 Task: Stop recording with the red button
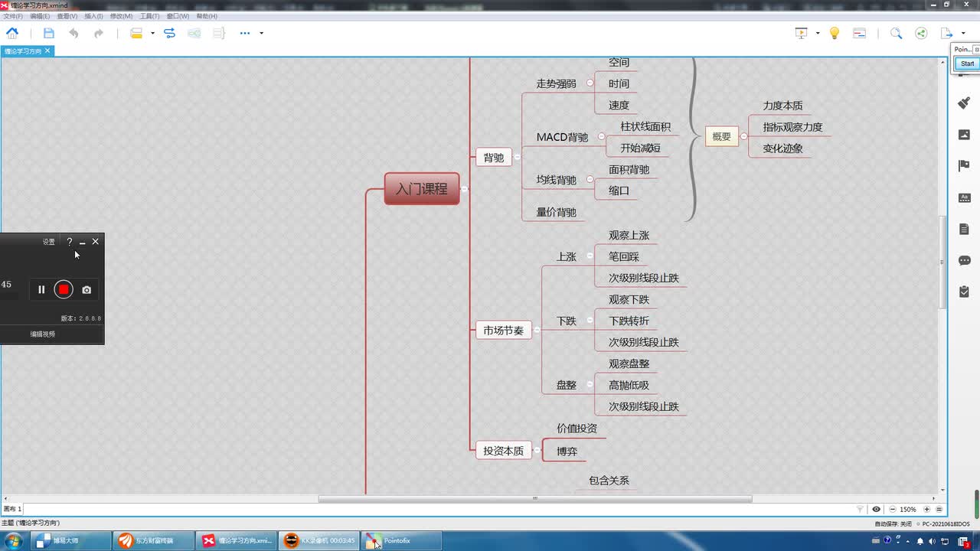coord(64,289)
